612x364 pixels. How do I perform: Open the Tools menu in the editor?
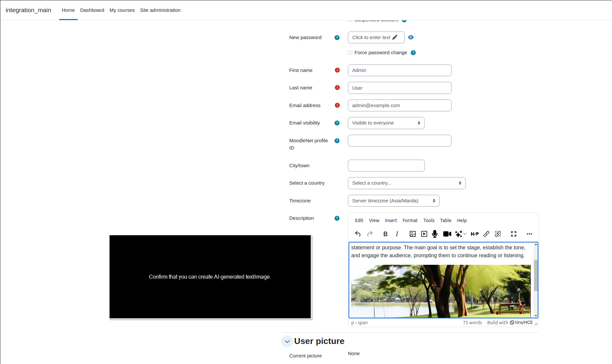coord(429,220)
